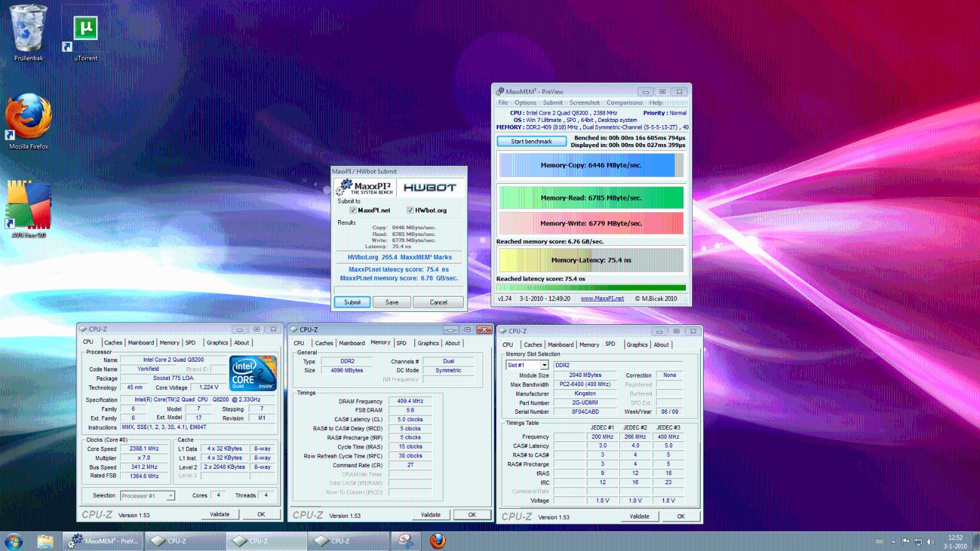Open the Snipping Tool taskbar icon
This screenshot has height=551, width=980.
405,541
